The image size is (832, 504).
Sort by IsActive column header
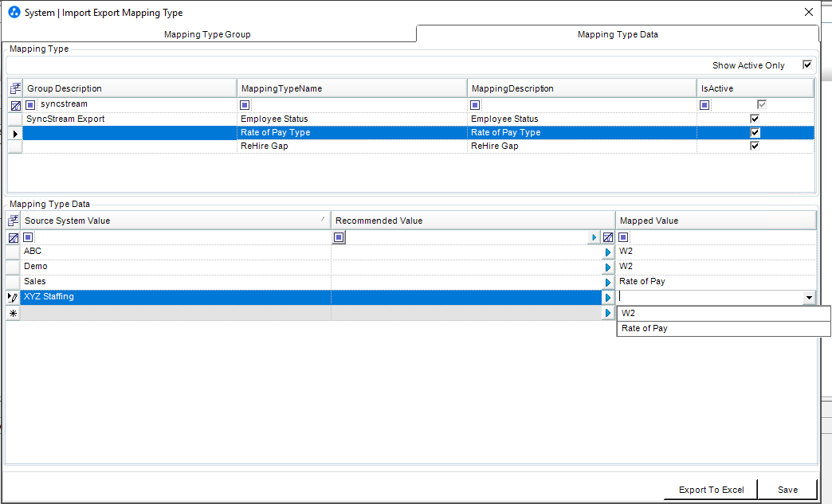tap(755, 88)
